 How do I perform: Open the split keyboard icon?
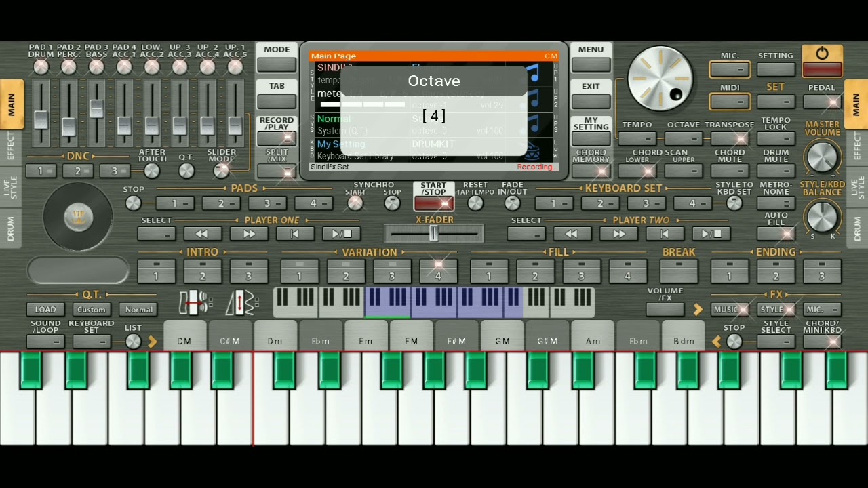(195, 302)
